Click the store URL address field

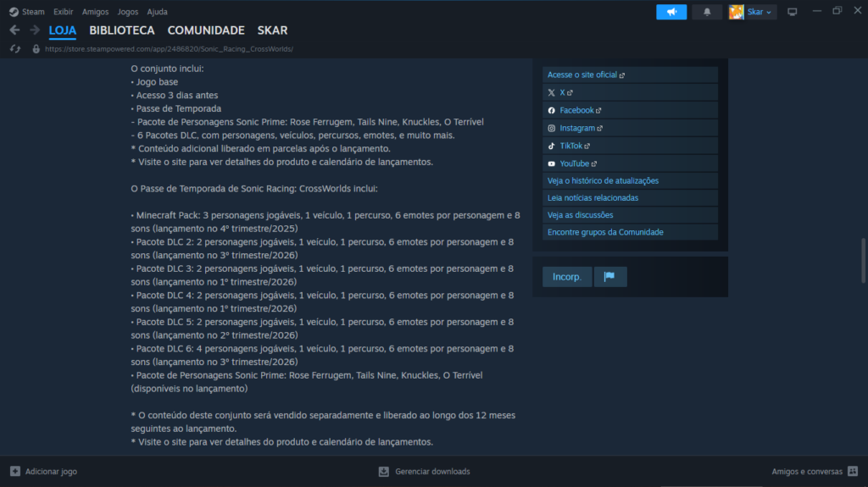[x=170, y=49]
